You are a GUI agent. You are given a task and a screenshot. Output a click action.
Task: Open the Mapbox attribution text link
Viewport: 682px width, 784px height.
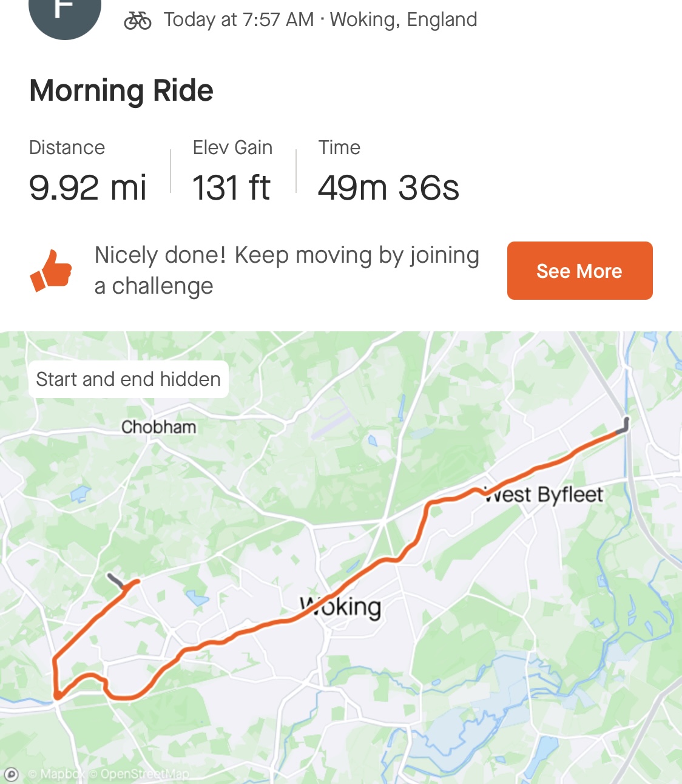(x=57, y=774)
